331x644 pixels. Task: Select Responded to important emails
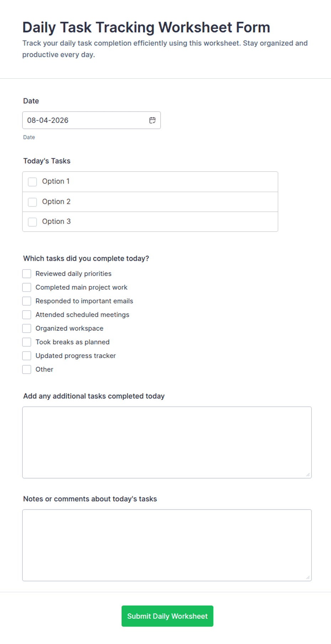click(27, 301)
